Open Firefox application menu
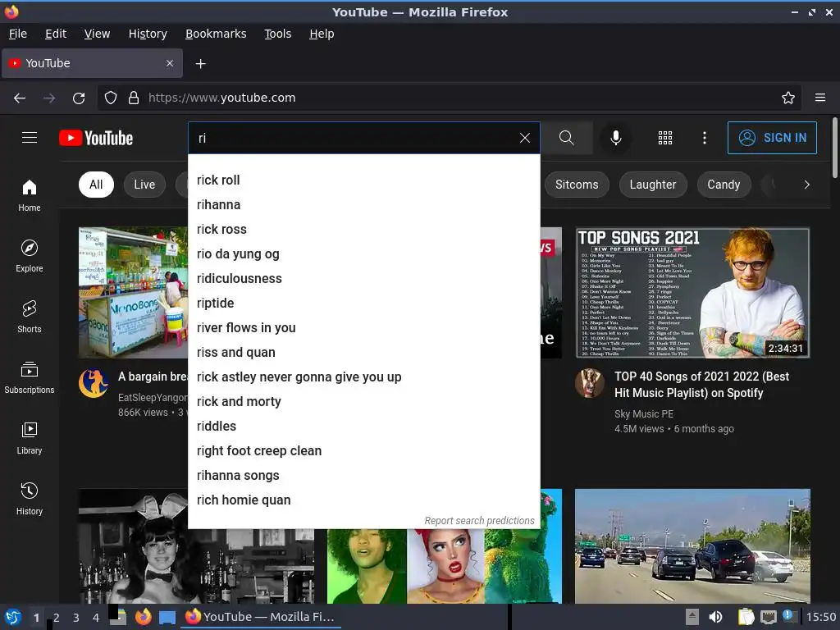 point(820,98)
